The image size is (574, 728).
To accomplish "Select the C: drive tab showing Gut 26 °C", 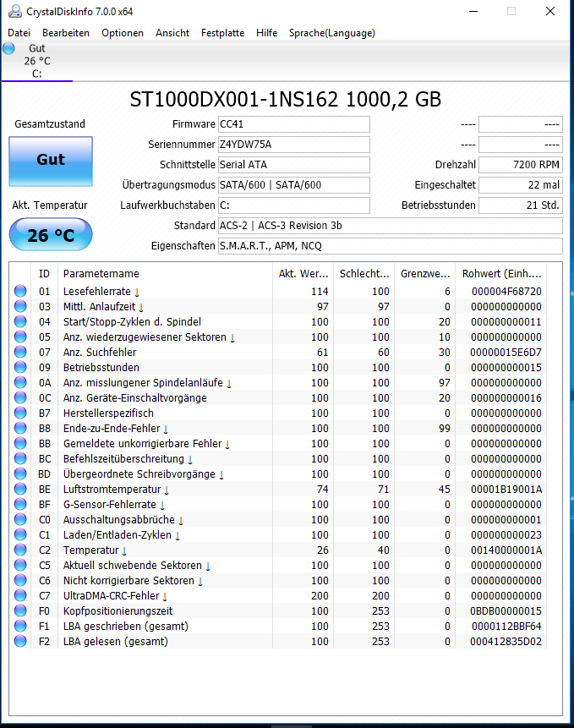I will click(x=37, y=61).
